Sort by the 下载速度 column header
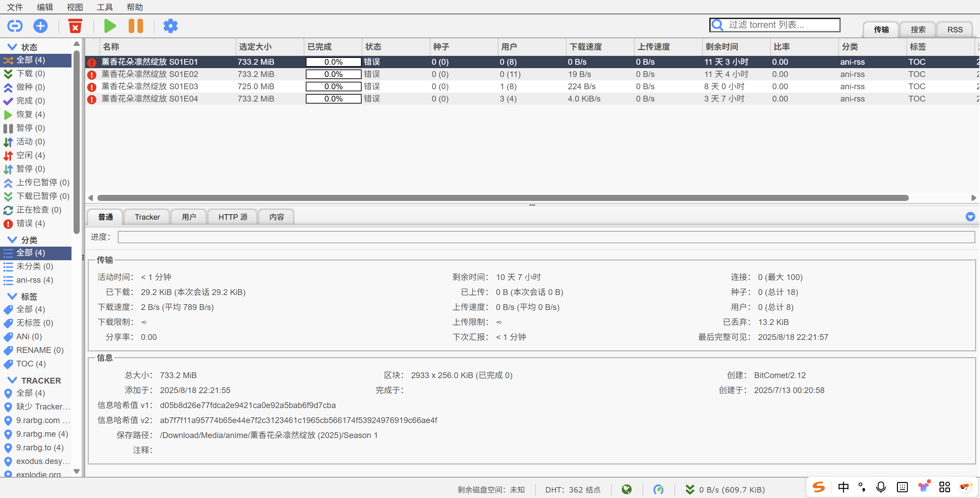 tap(600, 46)
